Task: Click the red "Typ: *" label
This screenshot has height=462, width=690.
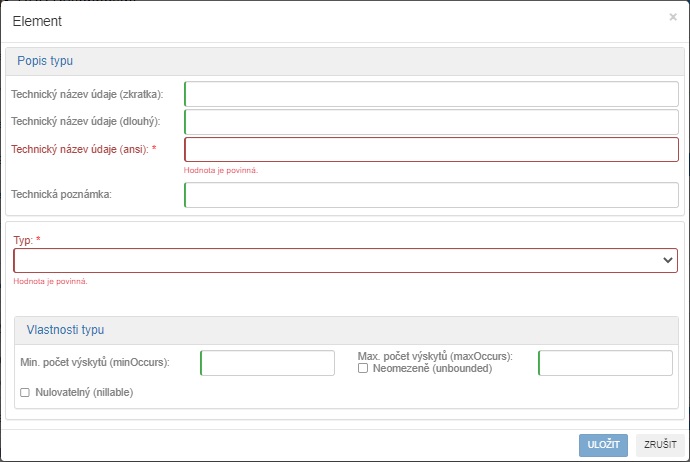Action: click(27, 240)
